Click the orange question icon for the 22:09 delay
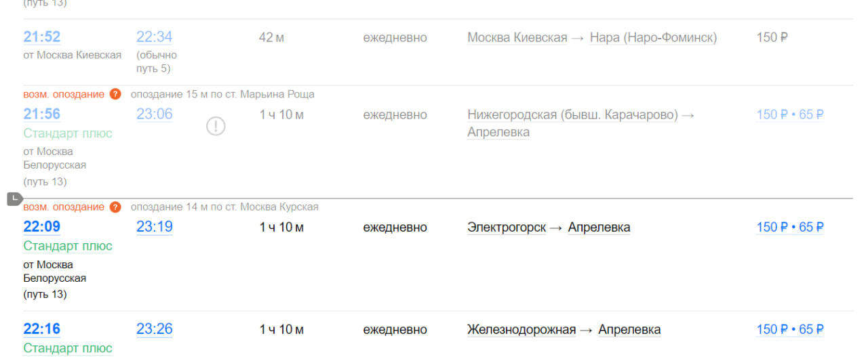 (115, 207)
